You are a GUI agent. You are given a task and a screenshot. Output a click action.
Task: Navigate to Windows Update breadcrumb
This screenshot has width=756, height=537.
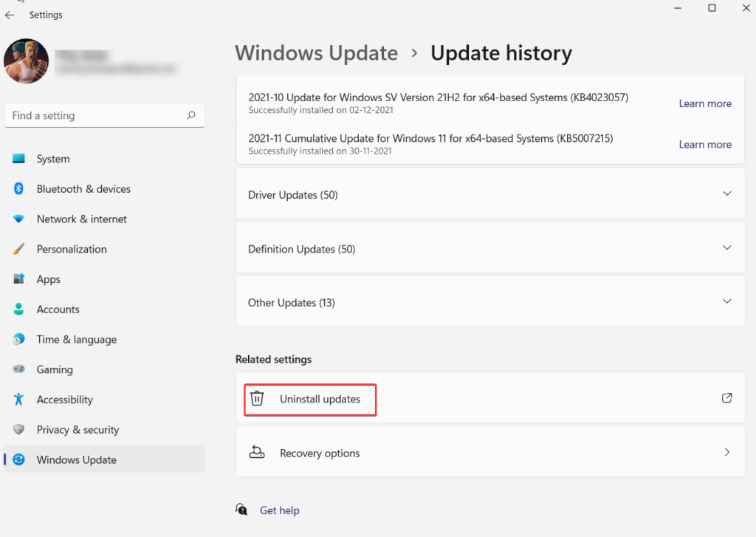point(316,53)
